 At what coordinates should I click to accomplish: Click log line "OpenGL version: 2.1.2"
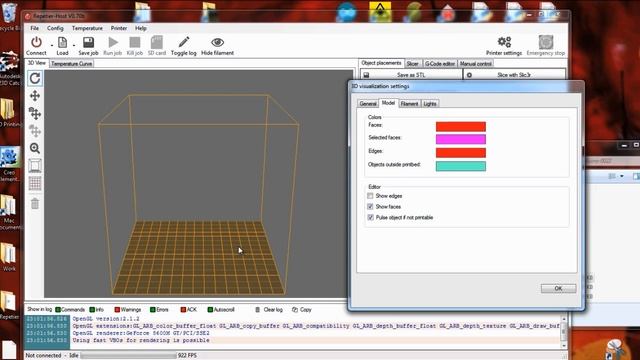[x=106, y=319]
